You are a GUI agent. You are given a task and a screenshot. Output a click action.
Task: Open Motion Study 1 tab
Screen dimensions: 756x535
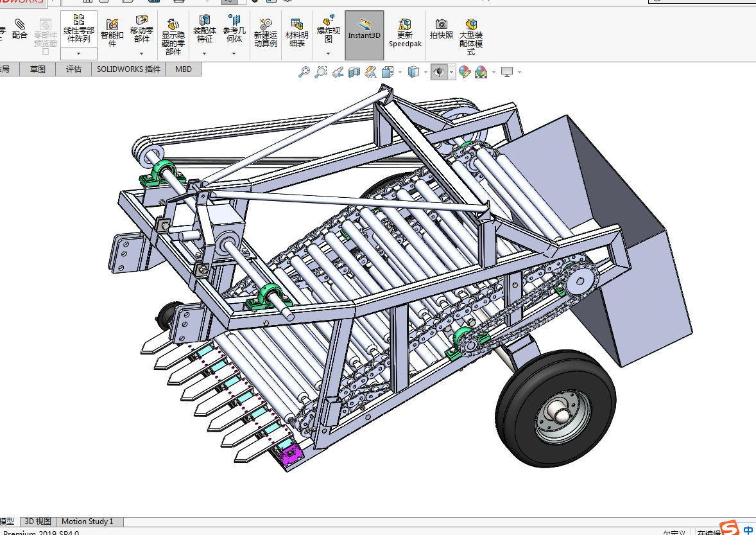(x=87, y=522)
